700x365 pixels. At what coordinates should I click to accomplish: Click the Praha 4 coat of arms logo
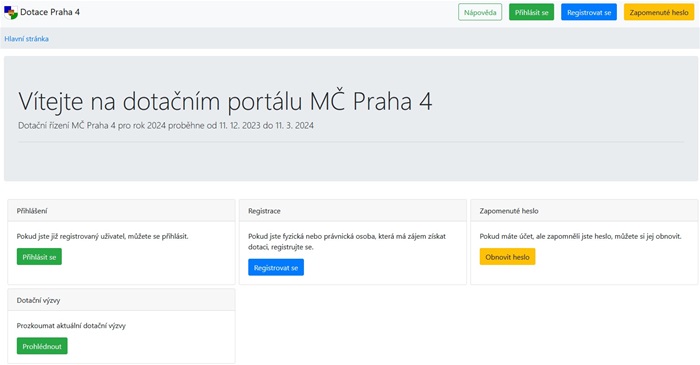[11, 12]
